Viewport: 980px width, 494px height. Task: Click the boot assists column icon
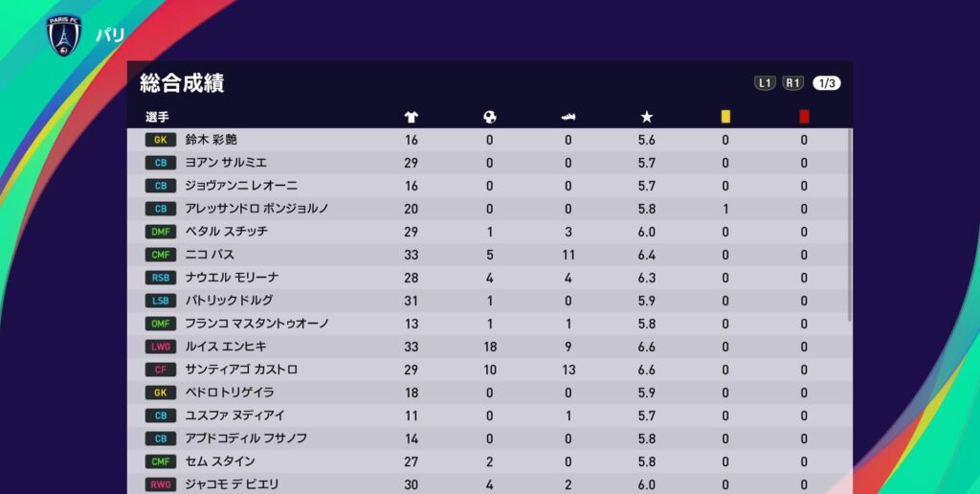point(568,117)
